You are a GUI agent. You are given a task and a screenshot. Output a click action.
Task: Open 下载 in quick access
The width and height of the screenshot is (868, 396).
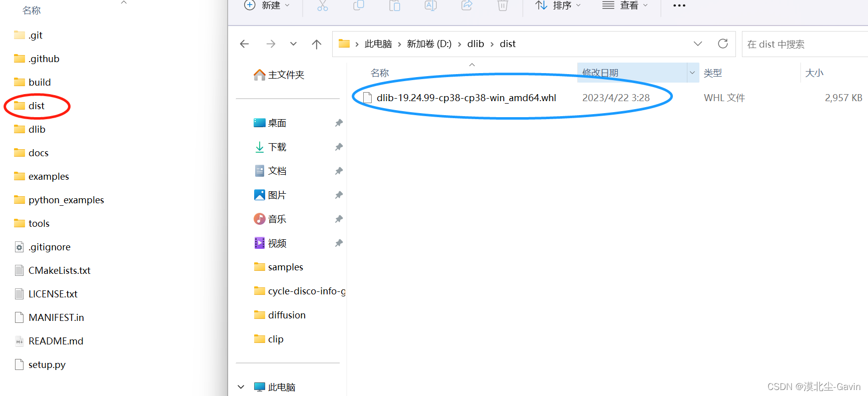click(270, 147)
